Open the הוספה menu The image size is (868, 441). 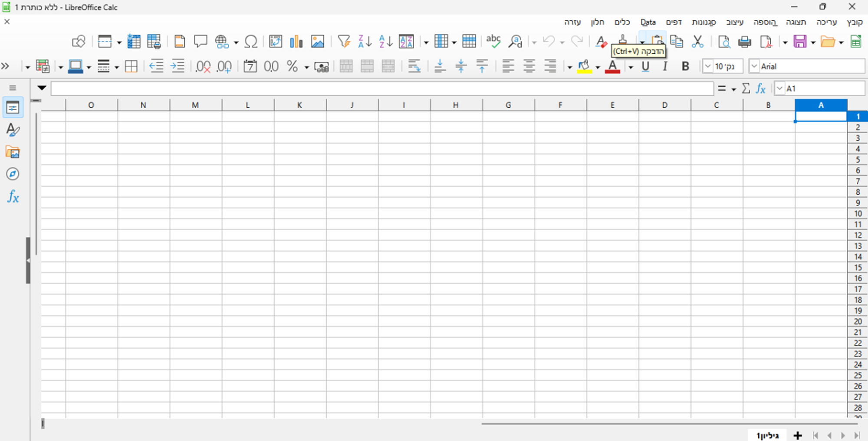pyautogui.click(x=765, y=22)
